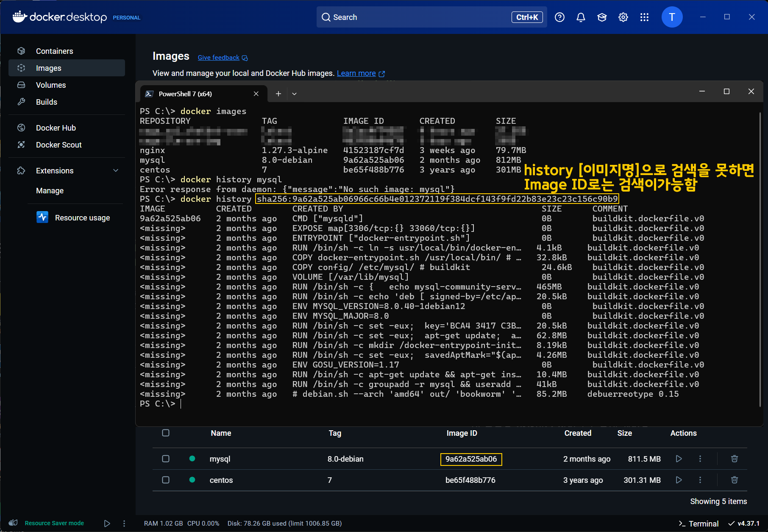Click the Images sidebar icon
The height and width of the screenshot is (532, 768).
(x=21, y=68)
